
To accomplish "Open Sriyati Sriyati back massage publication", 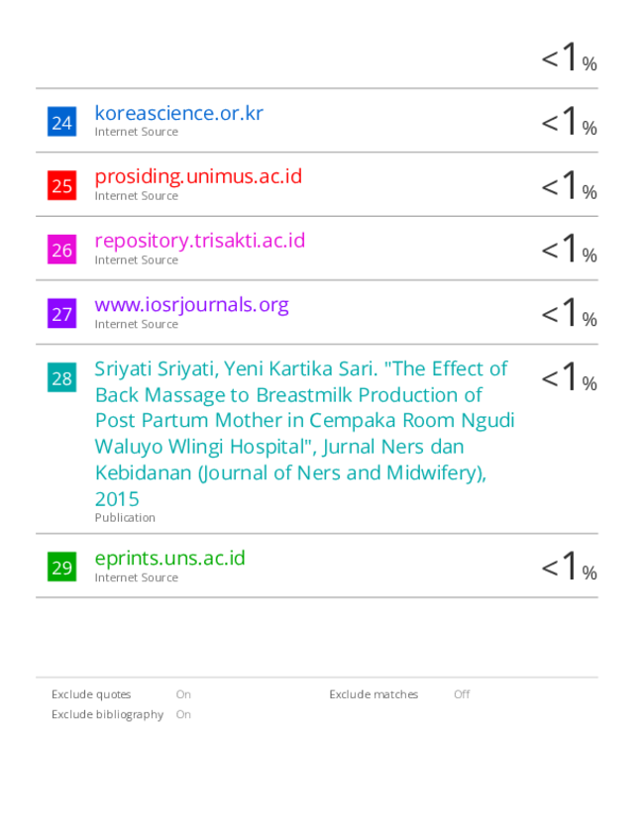I will tap(302, 433).
